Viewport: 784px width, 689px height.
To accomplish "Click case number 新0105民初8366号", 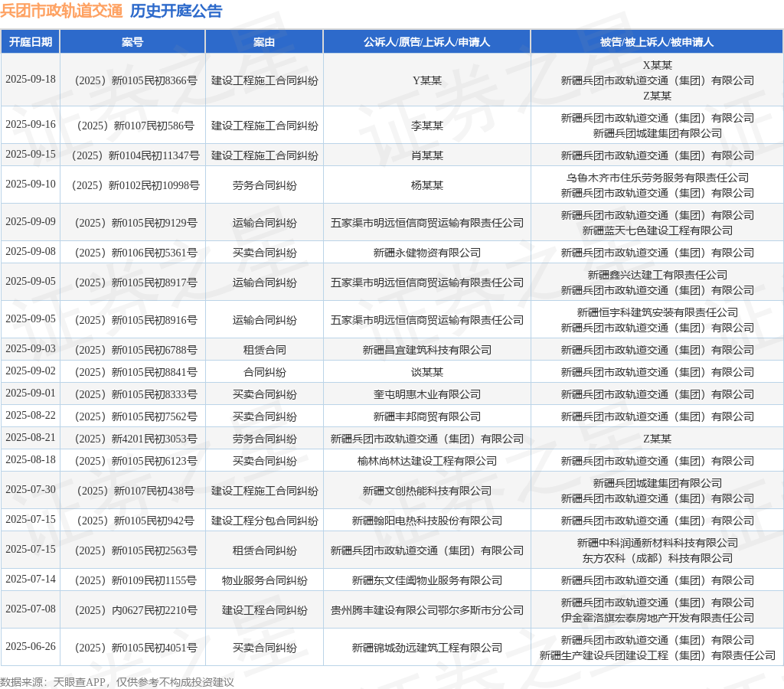I will pos(136,80).
